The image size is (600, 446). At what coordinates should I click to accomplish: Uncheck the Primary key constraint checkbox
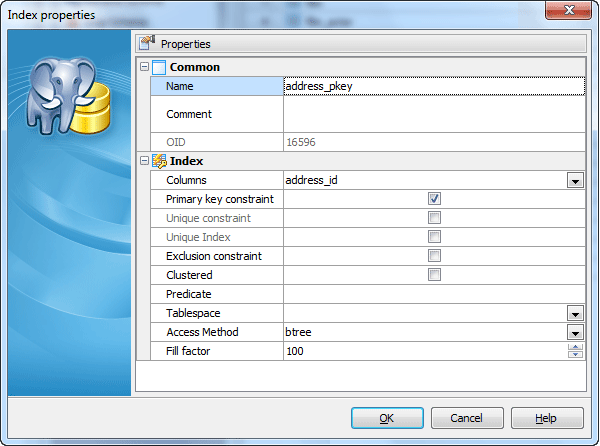point(434,199)
